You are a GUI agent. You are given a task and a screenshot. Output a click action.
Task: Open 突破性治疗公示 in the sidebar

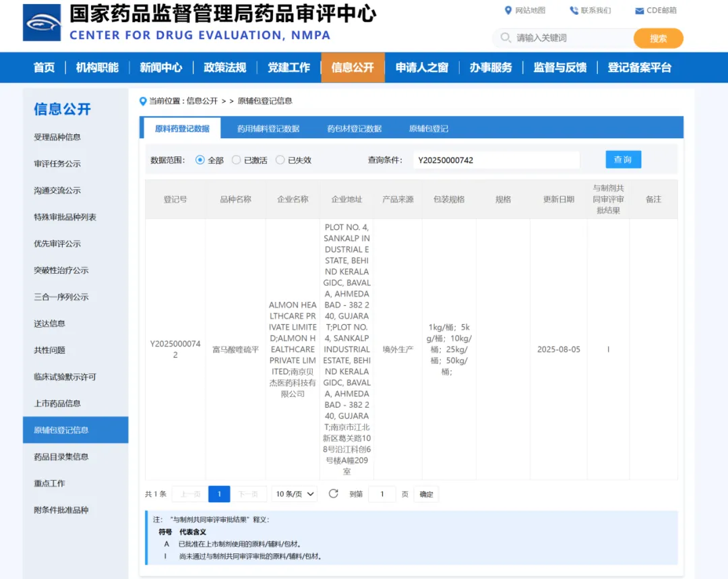(x=61, y=270)
